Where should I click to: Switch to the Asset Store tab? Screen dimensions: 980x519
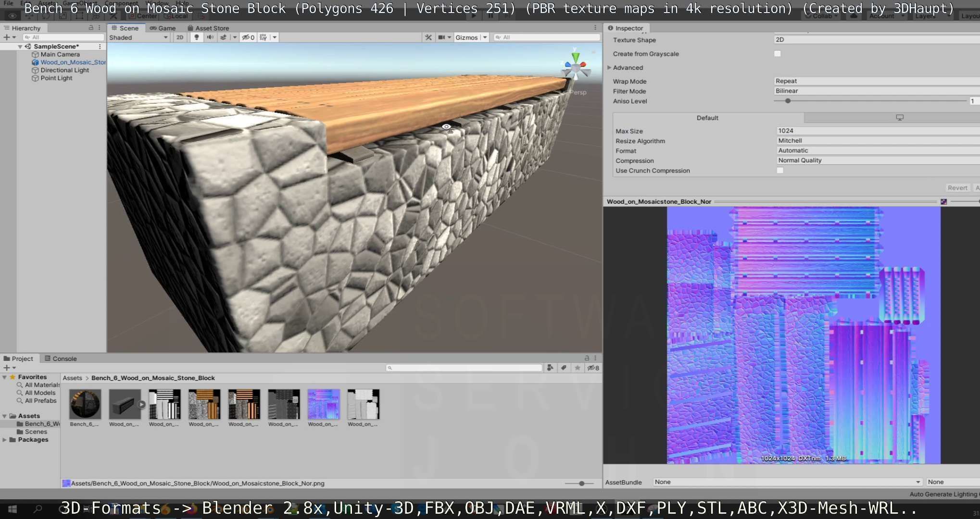click(208, 28)
